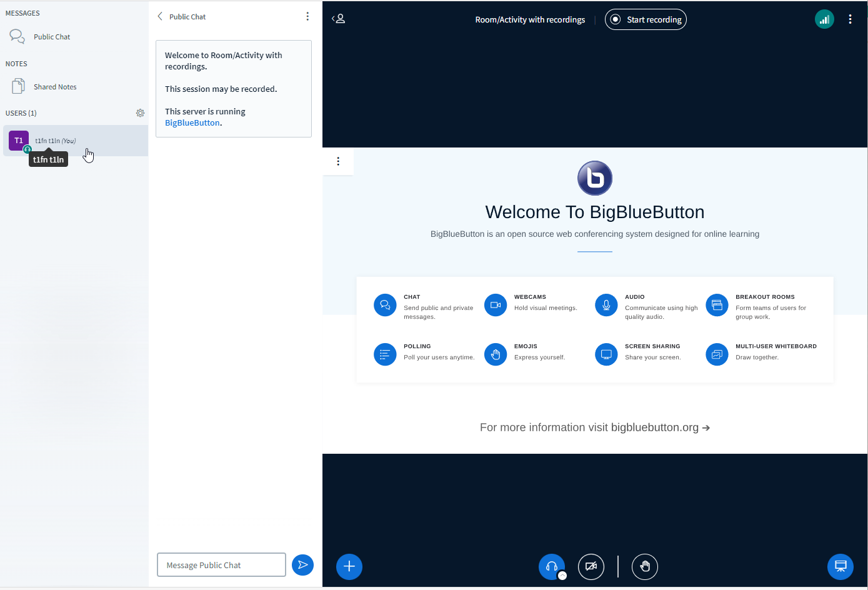Click the Public Chat header title
Viewport: 868px width, 590px height.
[x=187, y=17]
